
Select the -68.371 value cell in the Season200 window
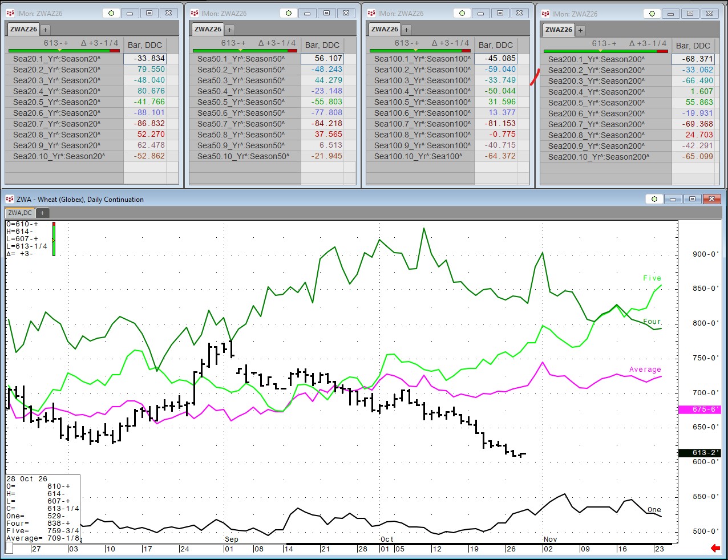coord(693,59)
